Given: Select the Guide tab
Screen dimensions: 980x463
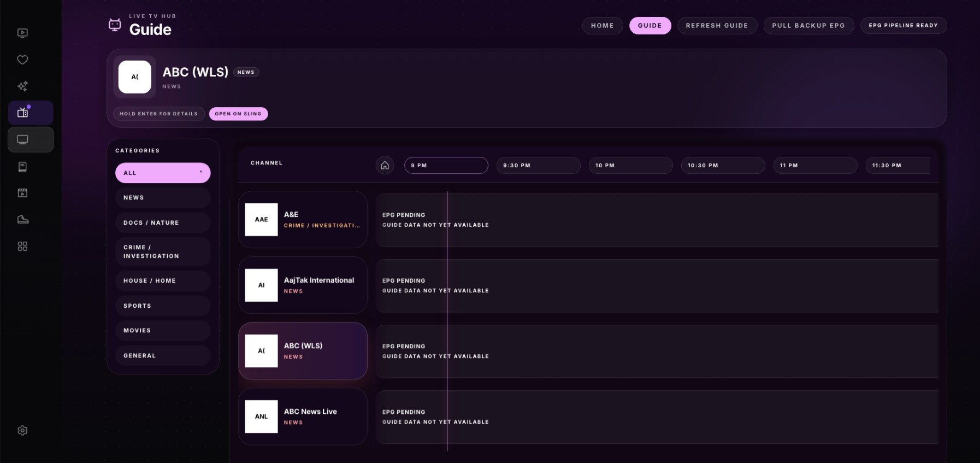Looking at the screenshot, I should 650,26.
